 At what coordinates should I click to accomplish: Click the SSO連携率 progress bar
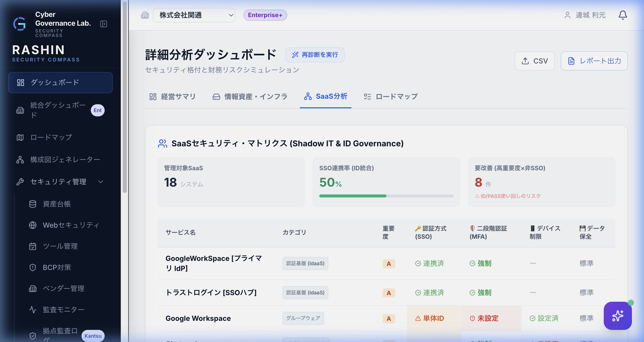[386, 196]
